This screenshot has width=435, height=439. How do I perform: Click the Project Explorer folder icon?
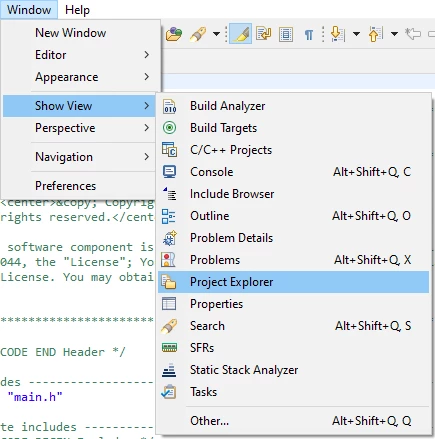(169, 282)
